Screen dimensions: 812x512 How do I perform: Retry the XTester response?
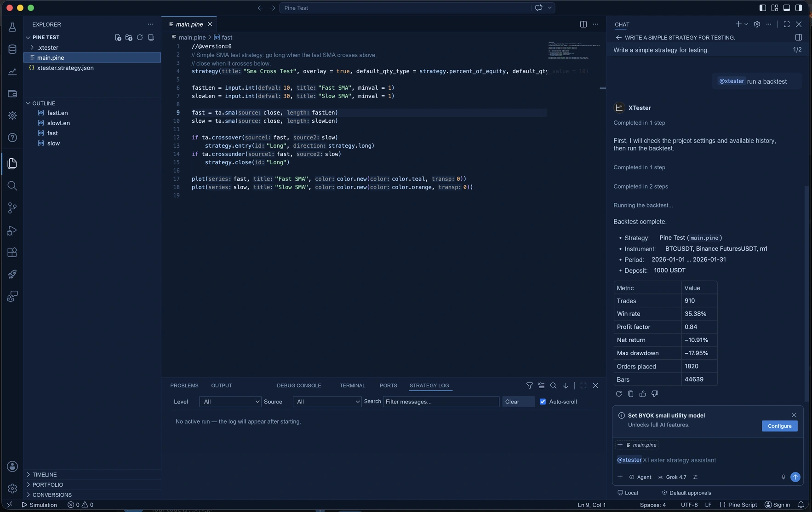pos(619,394)
